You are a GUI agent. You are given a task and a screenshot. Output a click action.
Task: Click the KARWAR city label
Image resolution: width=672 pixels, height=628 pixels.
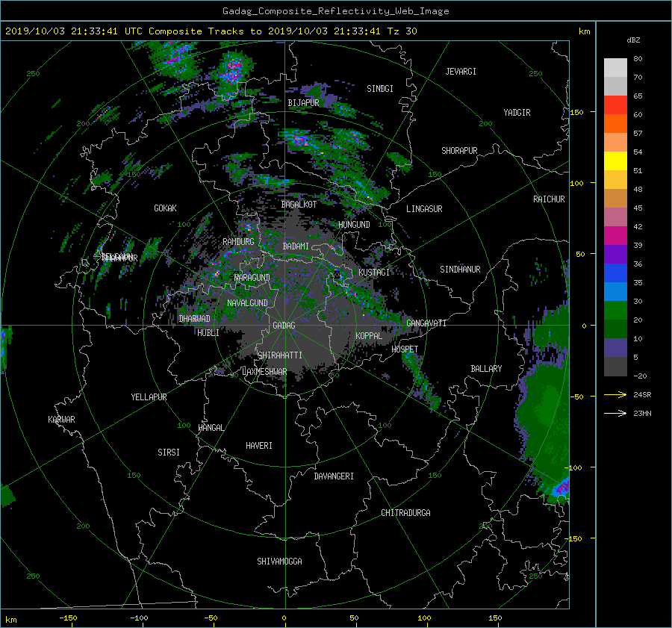pyautogui.click(x=61, y=420)
